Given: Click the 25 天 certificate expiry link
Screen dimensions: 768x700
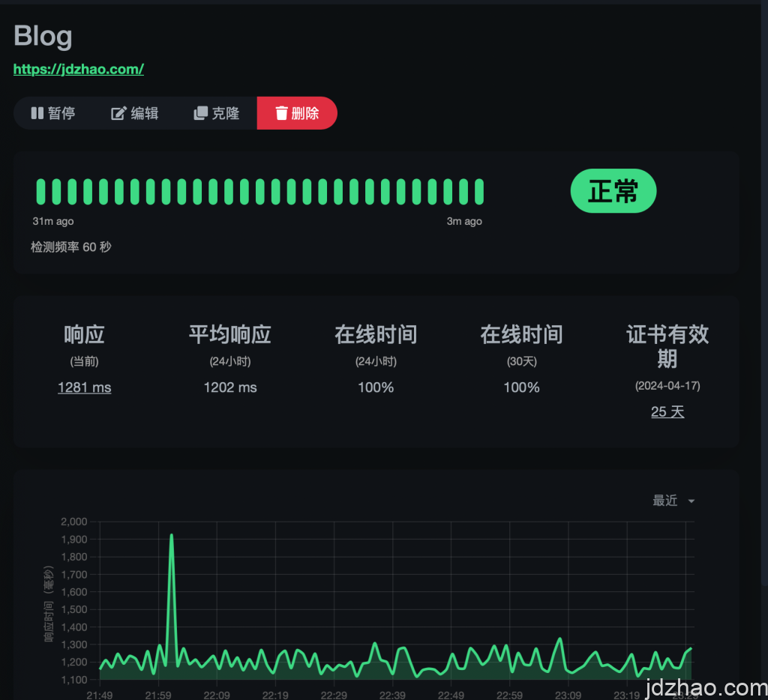Looking at the screenshot, I should coord(667,411).
